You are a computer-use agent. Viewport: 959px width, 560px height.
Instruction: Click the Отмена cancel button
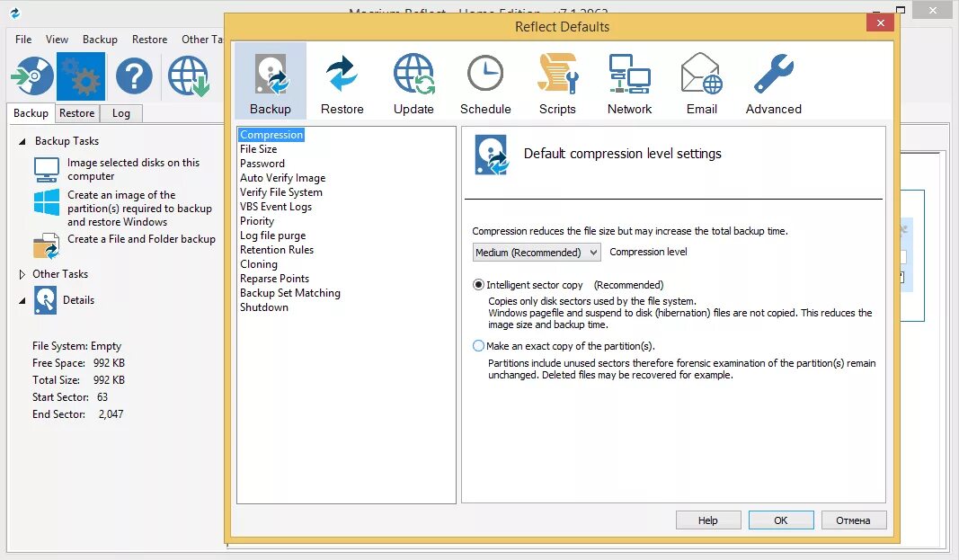point(853,520)
